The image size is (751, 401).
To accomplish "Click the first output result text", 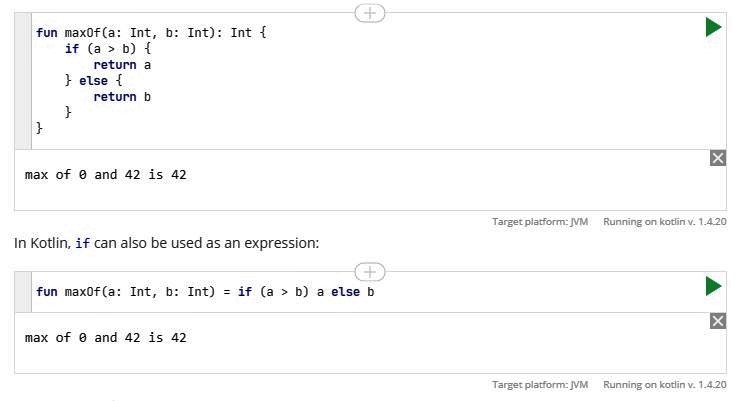I will coord(106,175).
